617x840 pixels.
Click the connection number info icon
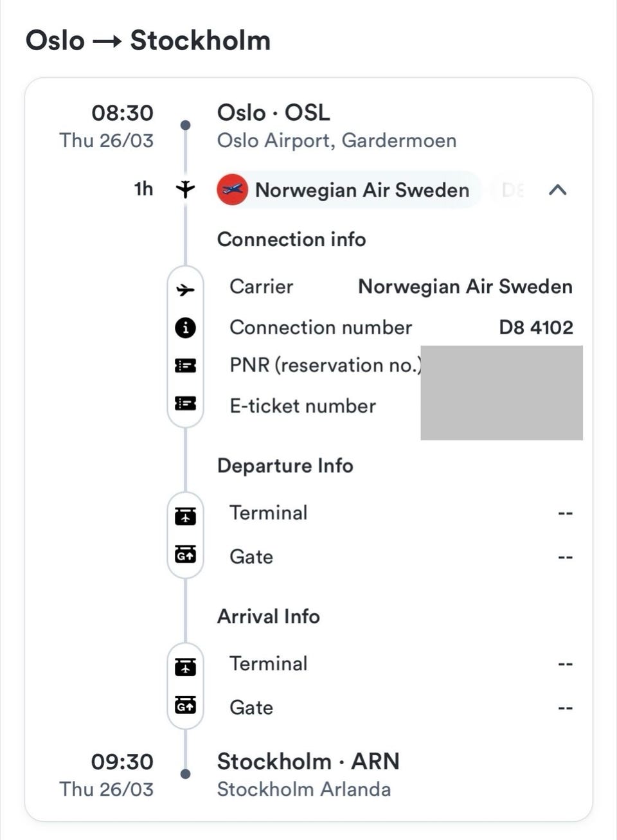pyautogui.click(x=185, y=328)
